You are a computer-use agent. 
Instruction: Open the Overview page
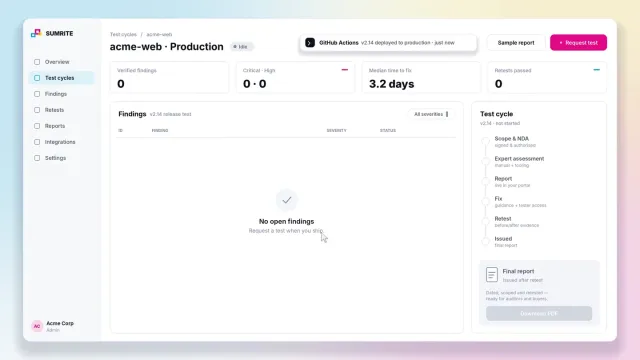(x=62, y=62)
